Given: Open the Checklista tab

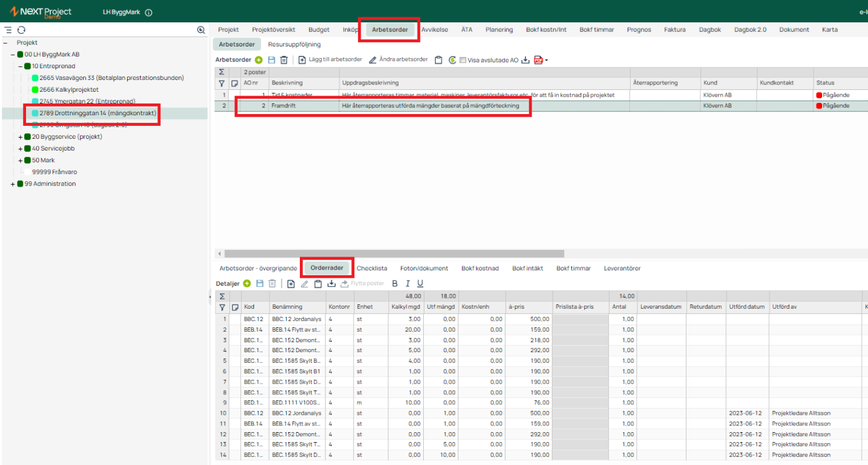Looking at the screenshot, I should (372, 268).
